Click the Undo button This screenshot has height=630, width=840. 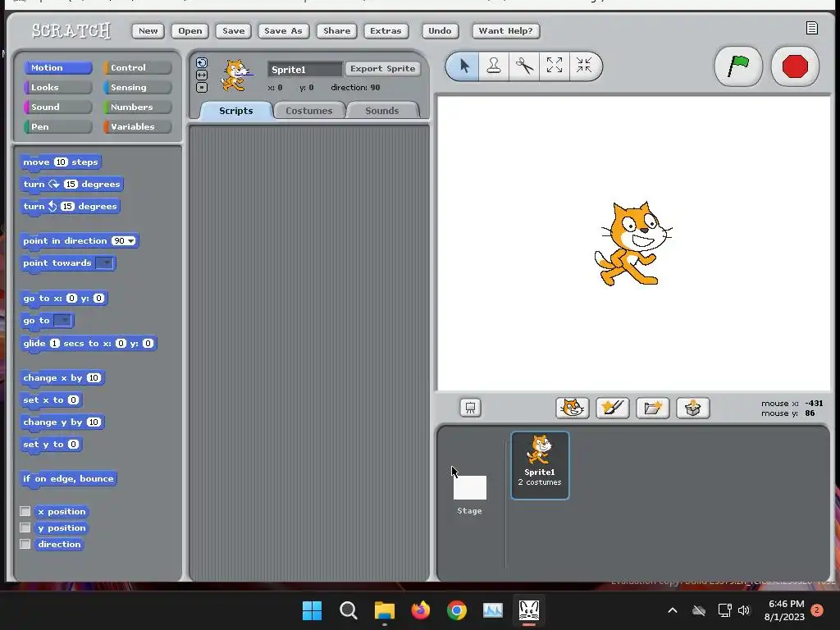[440, 30]
